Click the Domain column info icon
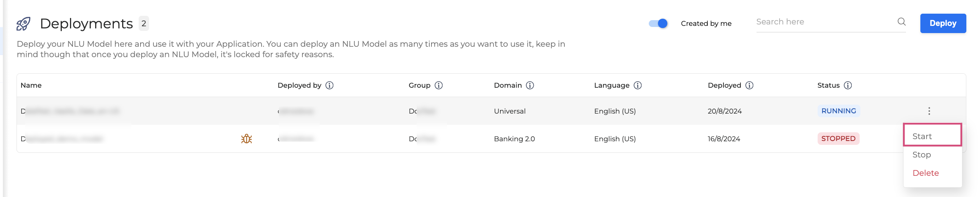The height and width of the screenshot is (197, 980). pyautogui.click(x=530, y=85)
